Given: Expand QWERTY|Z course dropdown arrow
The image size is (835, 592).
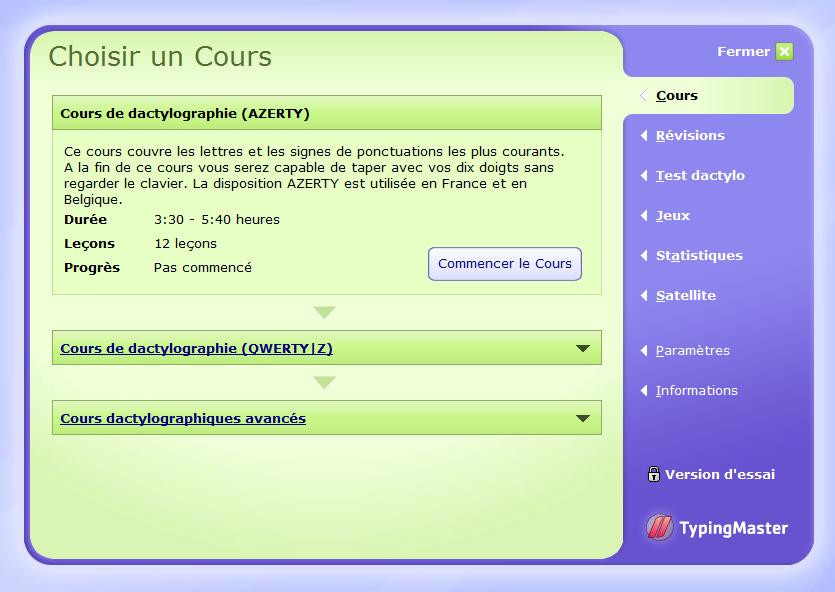Looking at the screenshot, I should [583, 348].
